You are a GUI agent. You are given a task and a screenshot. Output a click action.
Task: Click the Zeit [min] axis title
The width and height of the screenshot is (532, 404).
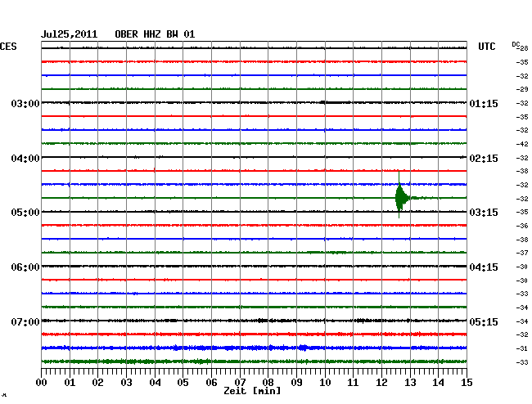(x=252, y=391)
